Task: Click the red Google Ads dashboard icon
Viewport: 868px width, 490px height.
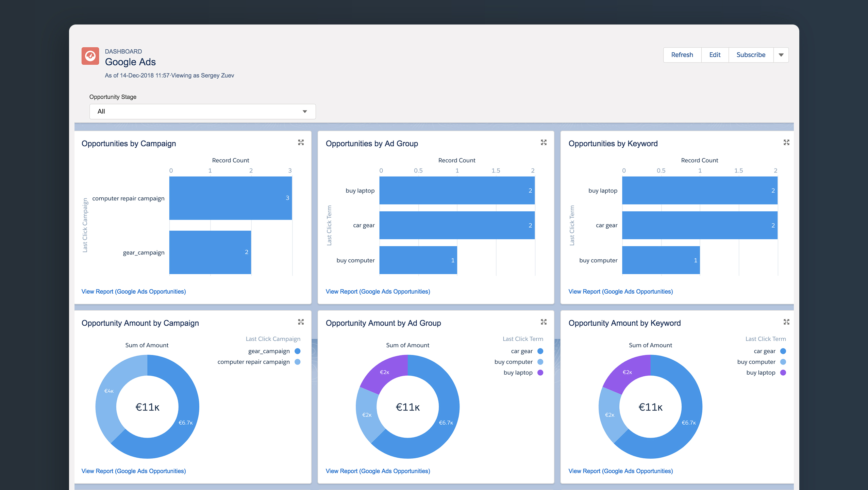Action: point(90,56)
